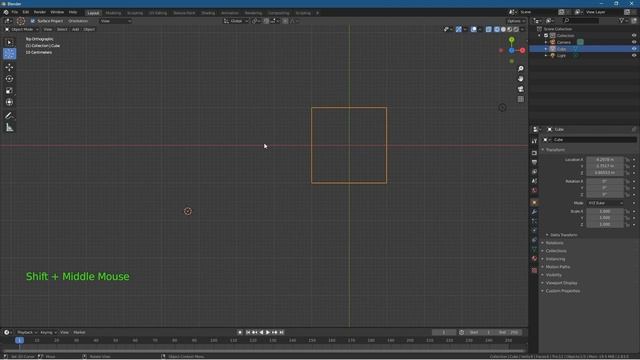The width and height of the screenshot is (640, 360).
Task: Open the File menu
Action: pyautogui.click(x=15, y=12)
